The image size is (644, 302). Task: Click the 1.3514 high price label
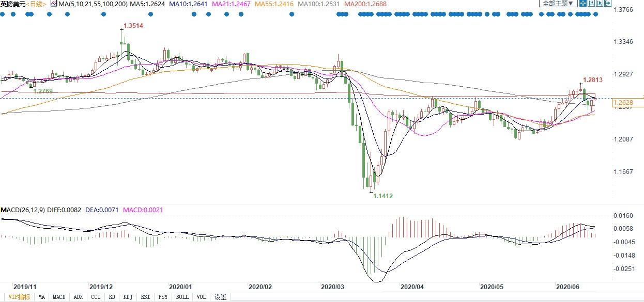pyautogui.click(x=133, y=25)
